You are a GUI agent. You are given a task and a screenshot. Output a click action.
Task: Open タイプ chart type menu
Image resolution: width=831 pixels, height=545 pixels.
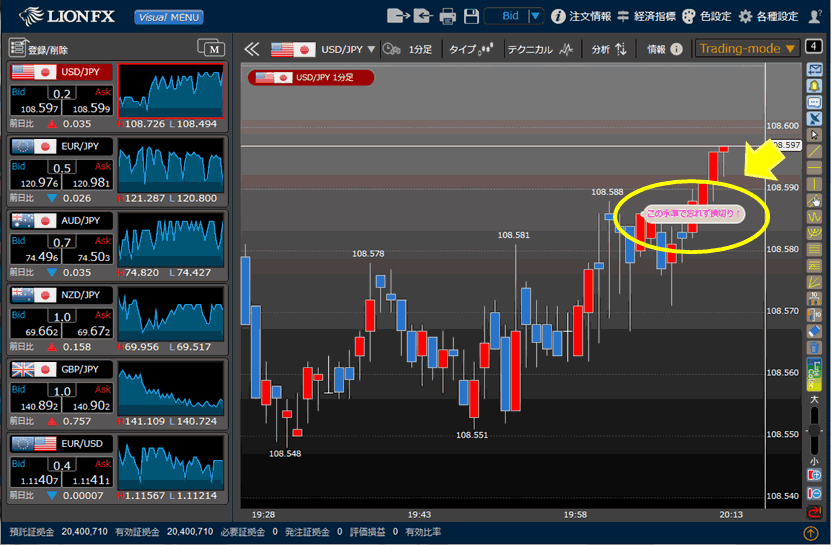click(471, 49)
